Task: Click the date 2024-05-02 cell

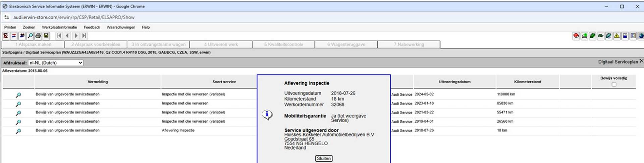Action: pos(424,94)
